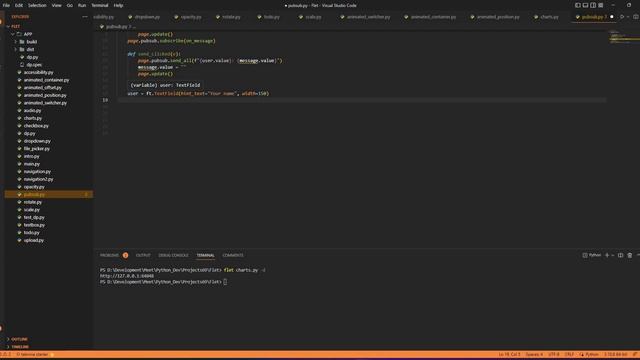Switch to todo.py editor tab

271,17
